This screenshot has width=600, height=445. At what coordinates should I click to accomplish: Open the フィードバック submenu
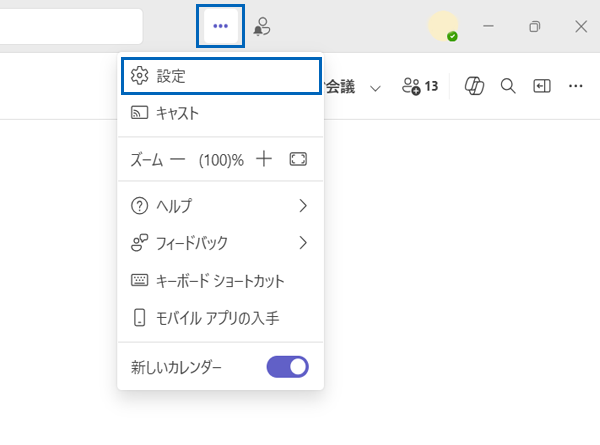221,243
